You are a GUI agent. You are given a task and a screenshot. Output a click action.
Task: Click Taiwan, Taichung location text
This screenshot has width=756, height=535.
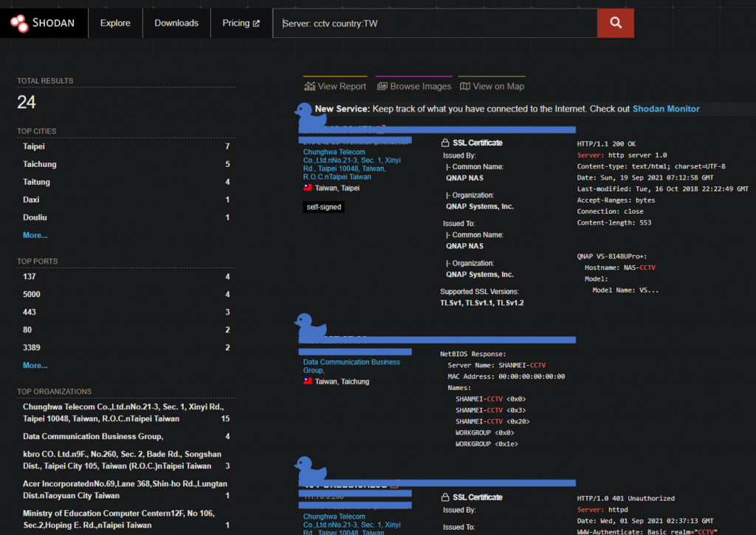[x=342, y=381]
